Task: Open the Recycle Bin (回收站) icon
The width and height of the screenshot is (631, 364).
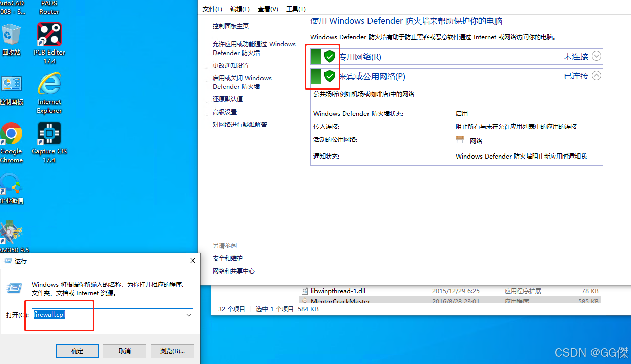Action: [11, 39]
